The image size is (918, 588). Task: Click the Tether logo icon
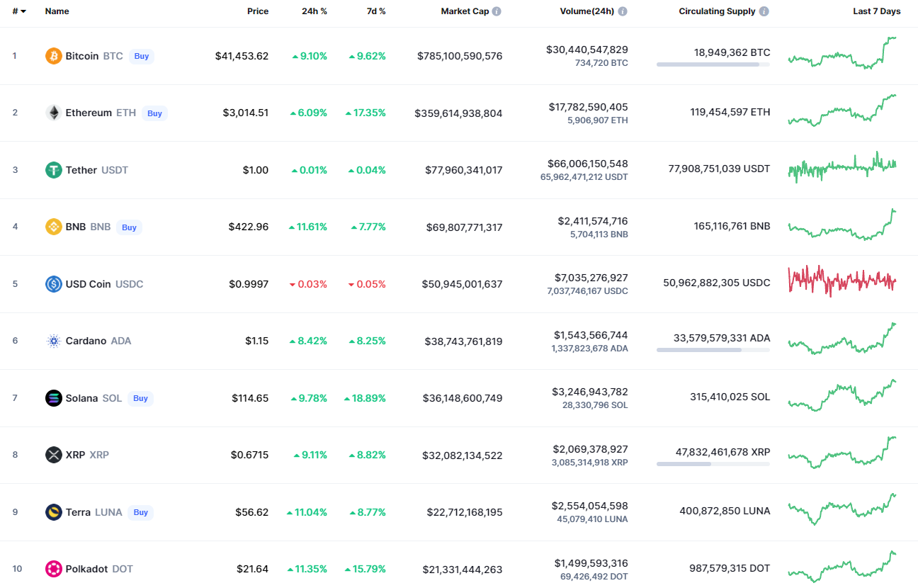(54, 170)
